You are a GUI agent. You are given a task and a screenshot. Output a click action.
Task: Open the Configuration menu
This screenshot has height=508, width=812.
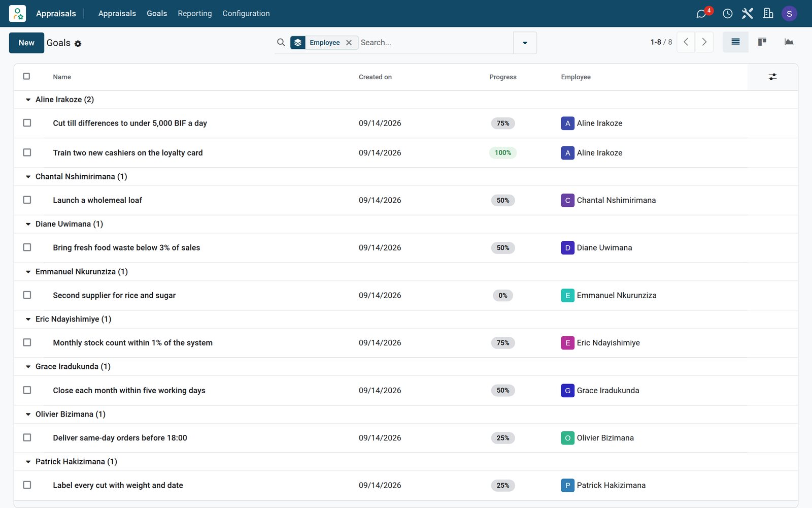click(246, 13)
